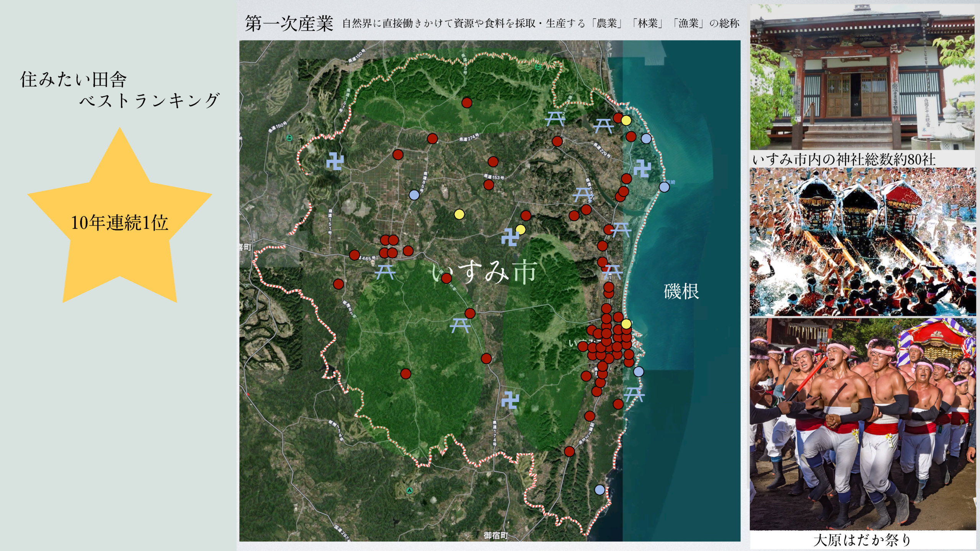Click the 第一次産業 slide heading
This screenshot has width=980, height=551.
(289, 24)
